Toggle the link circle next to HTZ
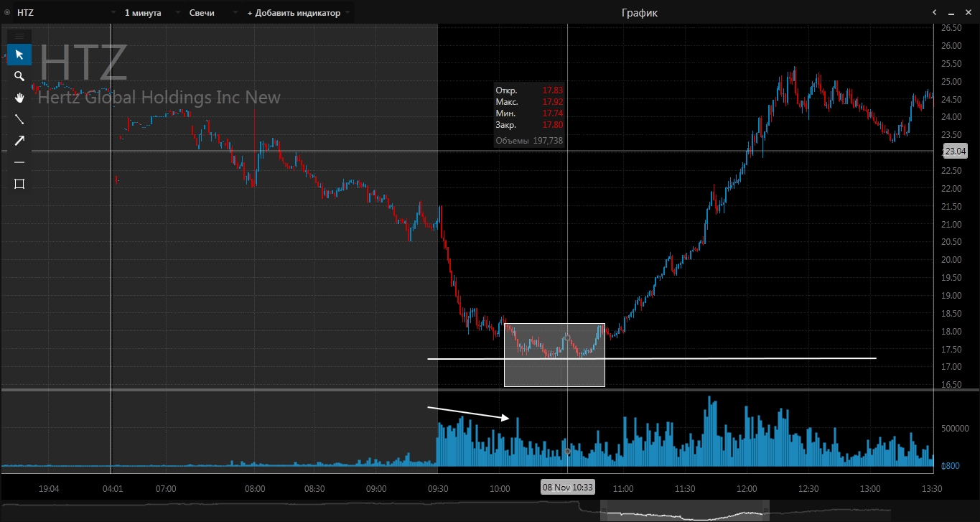Screen dimensions: 980x522 pos(7,13)
